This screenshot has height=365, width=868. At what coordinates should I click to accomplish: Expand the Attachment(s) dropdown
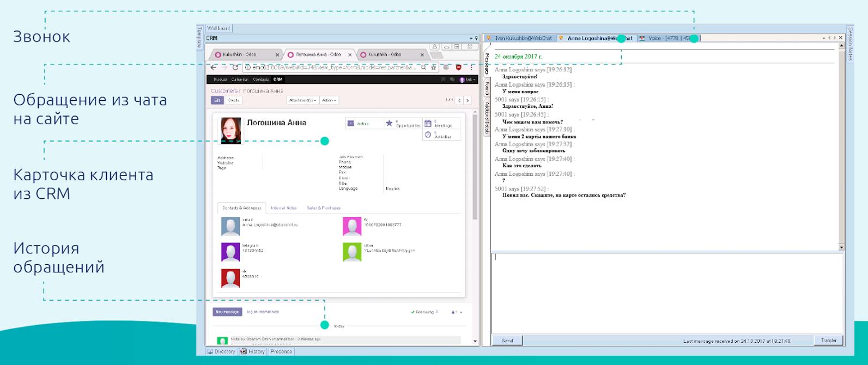pos(302,100)
